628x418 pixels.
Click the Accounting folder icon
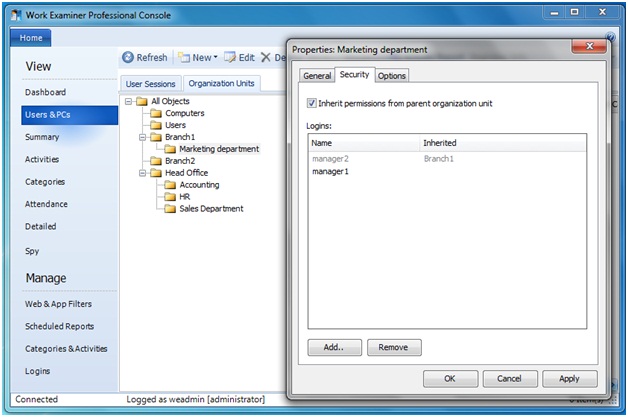point(170,185)
